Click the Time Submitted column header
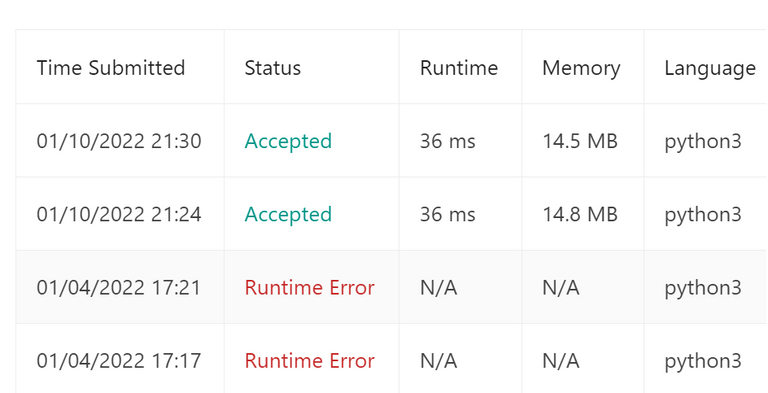 pyautogui.click(x=111, y=68)
